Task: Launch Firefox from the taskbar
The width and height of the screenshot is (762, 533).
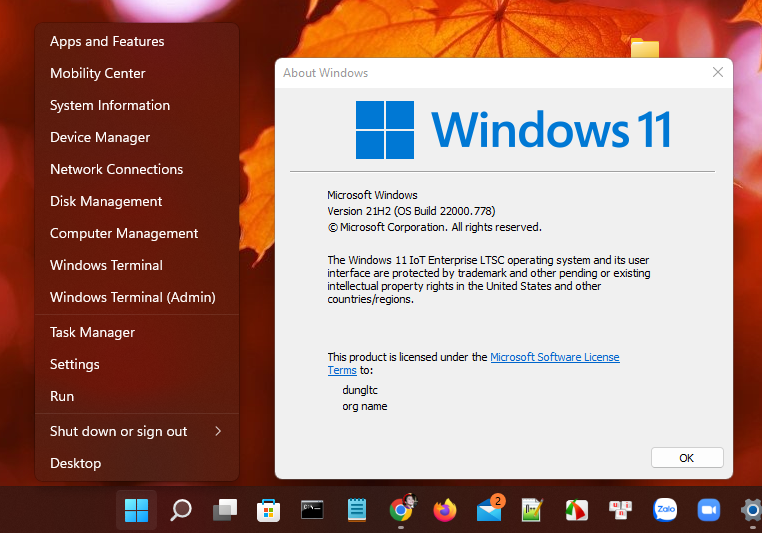Action: 445,510
